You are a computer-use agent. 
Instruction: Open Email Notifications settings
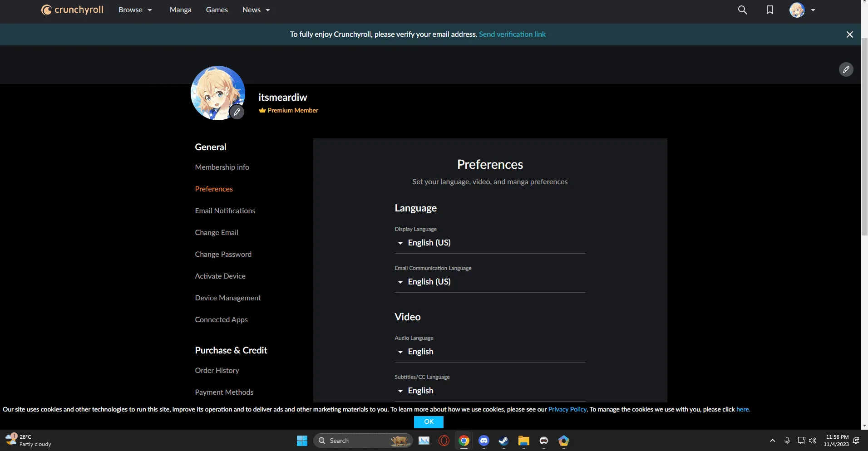[x=225, y=211]
